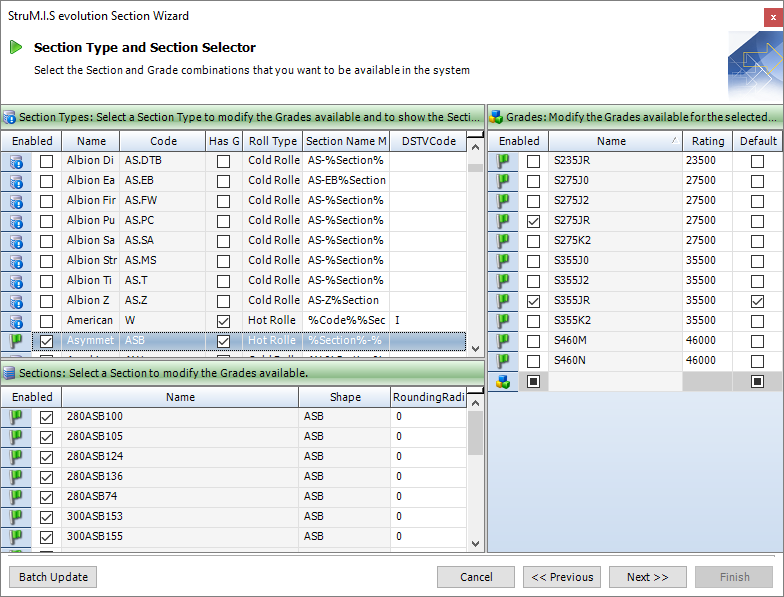Sort grades by the Name column header
The image size is (784, 597).
(611, 141)
